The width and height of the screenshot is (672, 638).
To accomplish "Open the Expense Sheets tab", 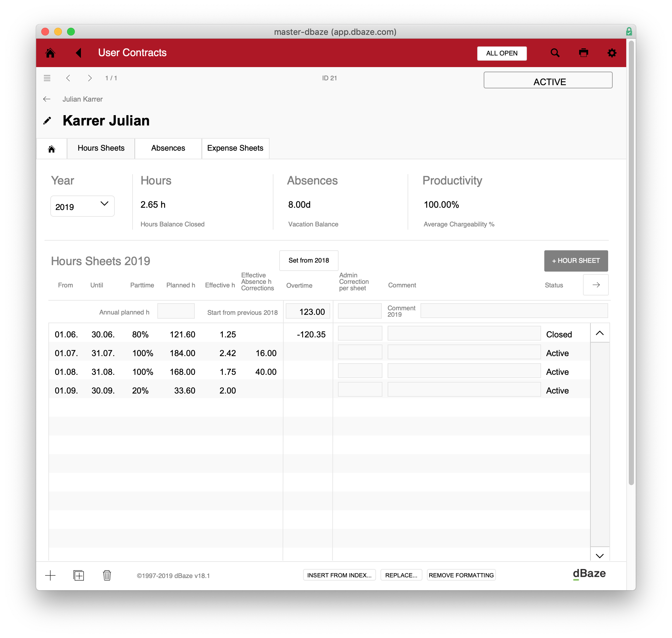I will (235, 148).
